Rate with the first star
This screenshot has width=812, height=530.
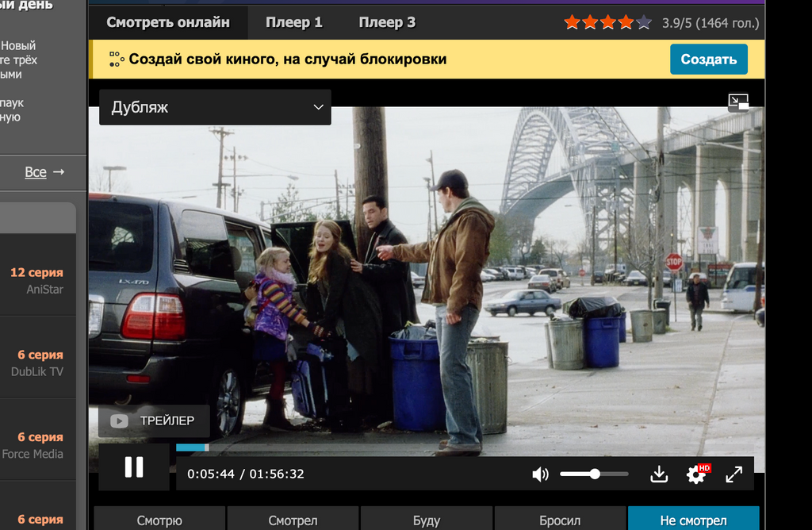pyautogui.click(x=572, y=22)
